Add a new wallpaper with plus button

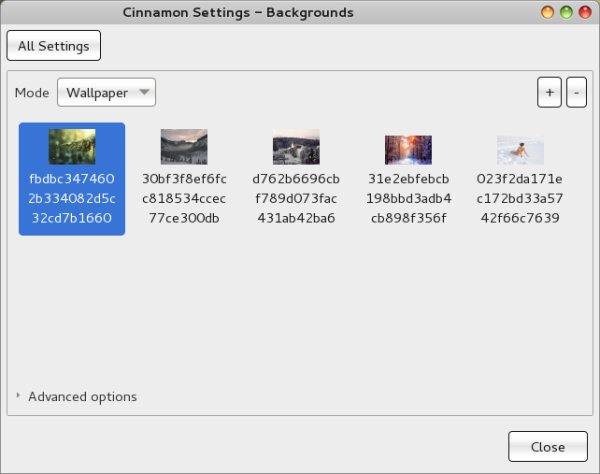point(549,92)
